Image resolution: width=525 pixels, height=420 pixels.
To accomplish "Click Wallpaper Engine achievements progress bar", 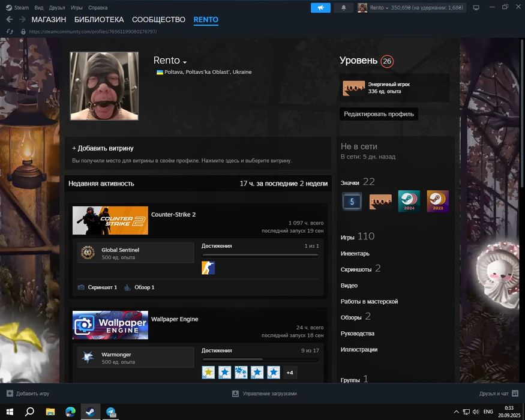I will tap(260, 360).
